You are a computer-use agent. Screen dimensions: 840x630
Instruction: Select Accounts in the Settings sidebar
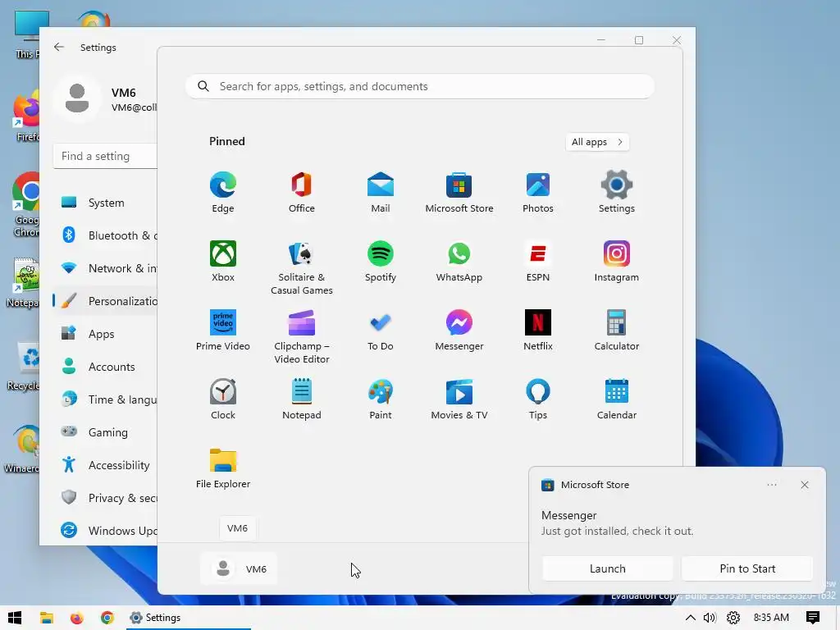click(106, 367)
